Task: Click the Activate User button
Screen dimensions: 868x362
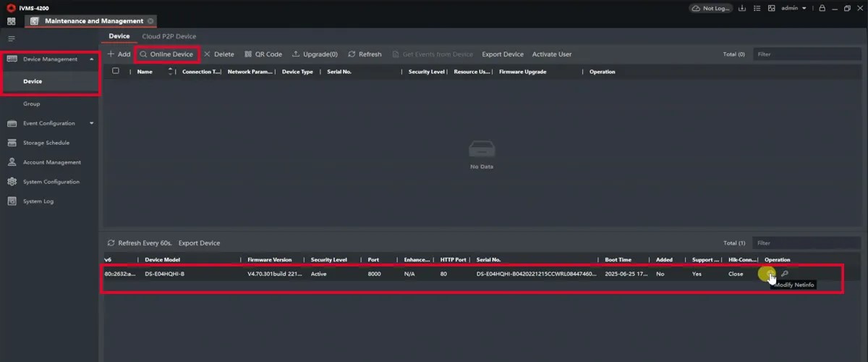Action: pyautogui.click(x=552, y=54)
